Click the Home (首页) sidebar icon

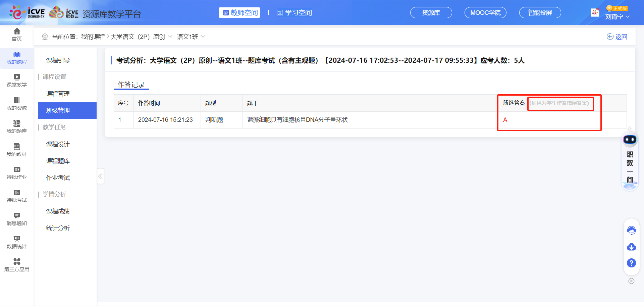point(17,34)
